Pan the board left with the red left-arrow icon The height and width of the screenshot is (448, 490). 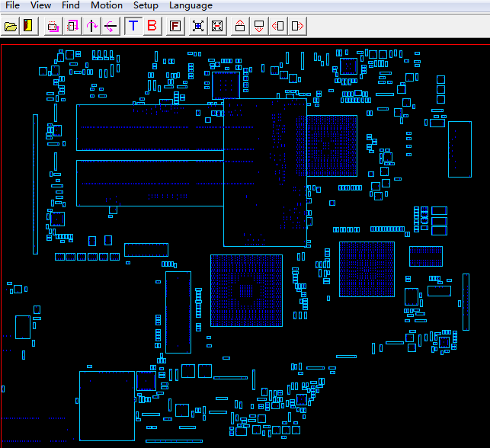278,26
